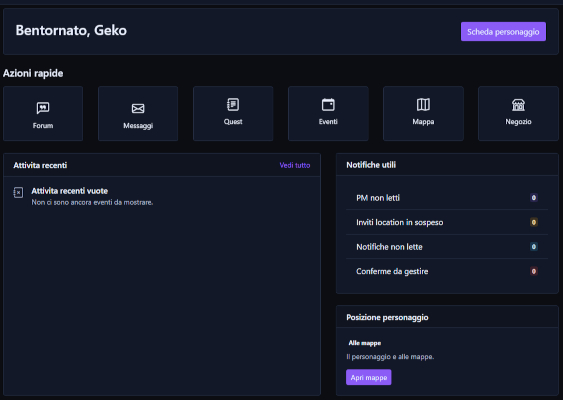
Task: Select the PM non letti row
Action: pos(447,198)
